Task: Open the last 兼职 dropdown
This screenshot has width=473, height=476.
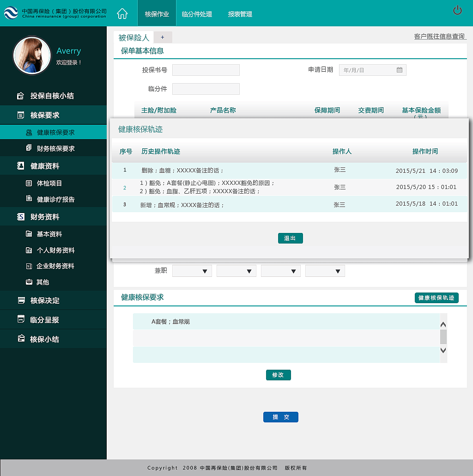Action: (x=325, y=271)
